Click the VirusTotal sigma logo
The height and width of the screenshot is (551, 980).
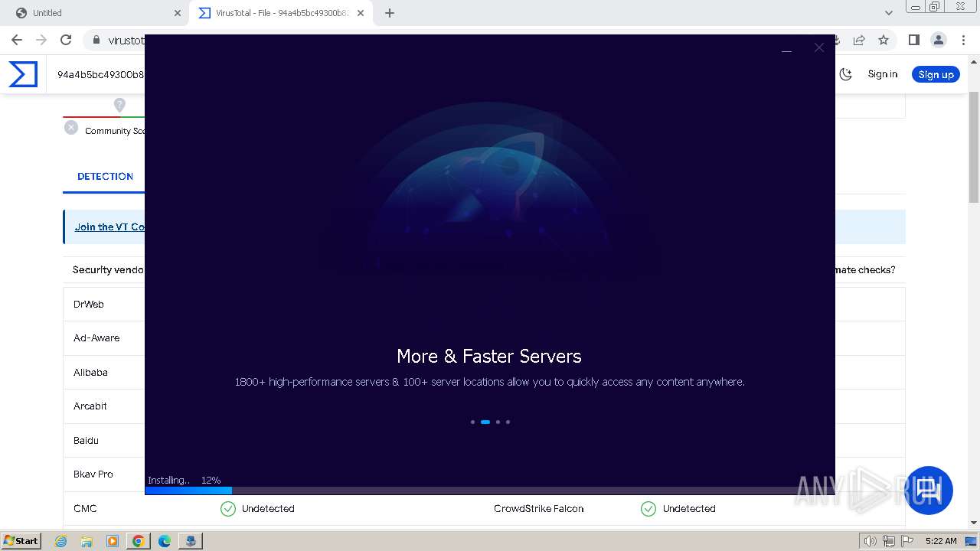click(23, 74)
